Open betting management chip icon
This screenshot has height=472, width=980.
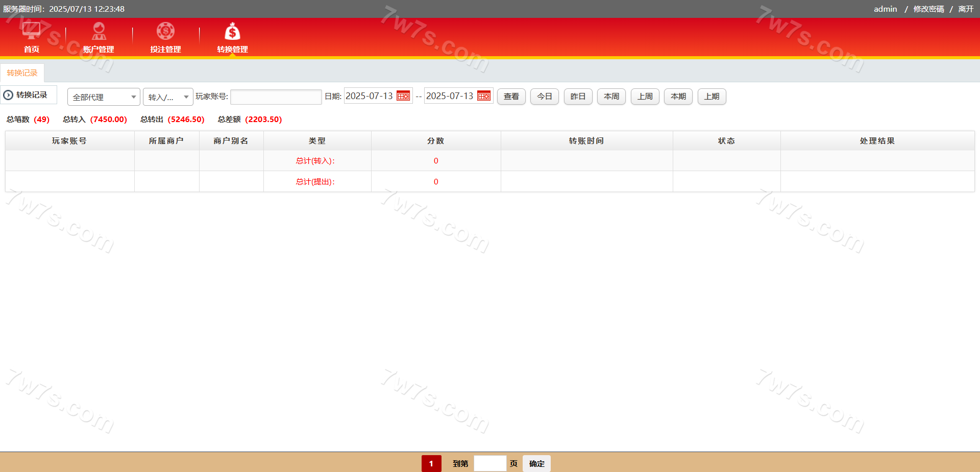click(165, 31)
